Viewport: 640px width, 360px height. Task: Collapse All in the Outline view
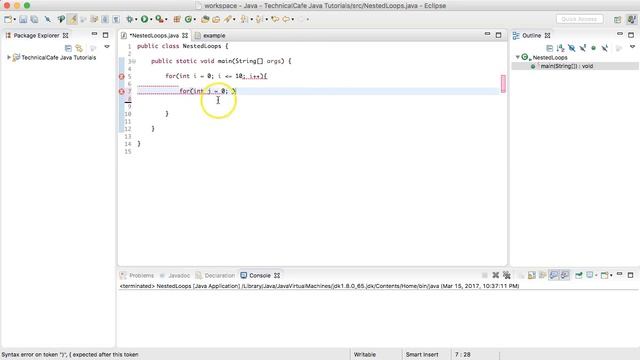click(x=549, y=48)
